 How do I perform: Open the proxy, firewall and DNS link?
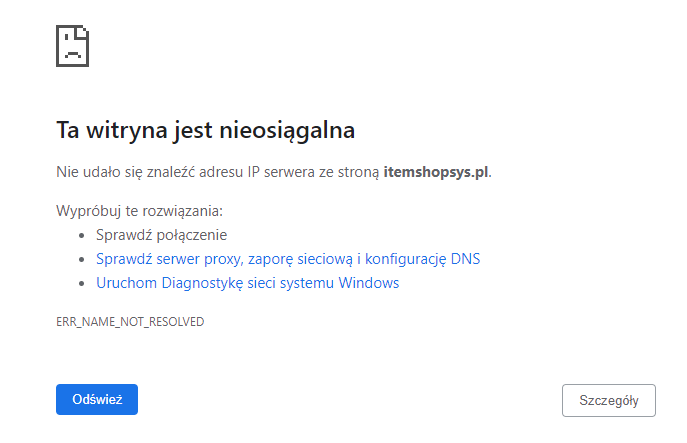click(x=287, y=259)
